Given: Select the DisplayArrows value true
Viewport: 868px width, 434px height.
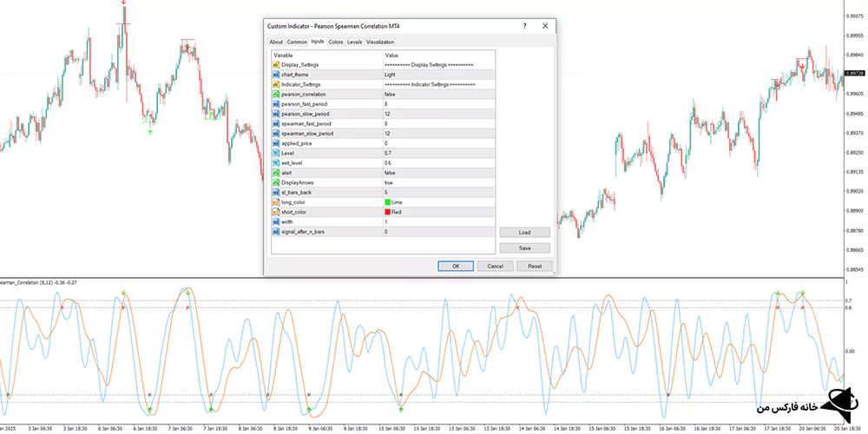Looking at the screenshot, I should click(389, 182).
